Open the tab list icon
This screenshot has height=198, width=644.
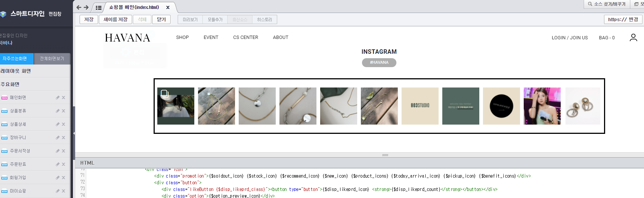pos(98,7)
